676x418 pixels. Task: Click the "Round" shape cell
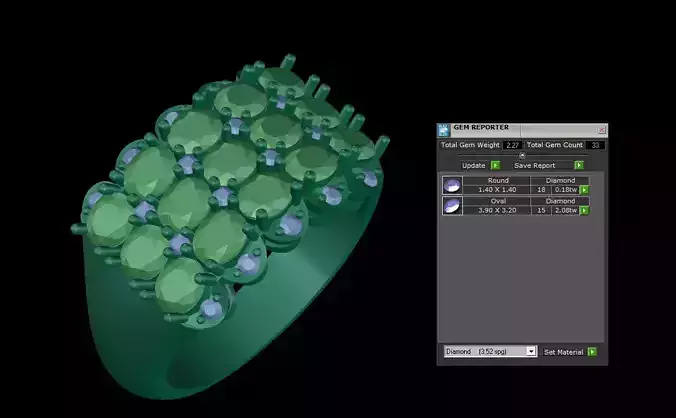[498, 181]
